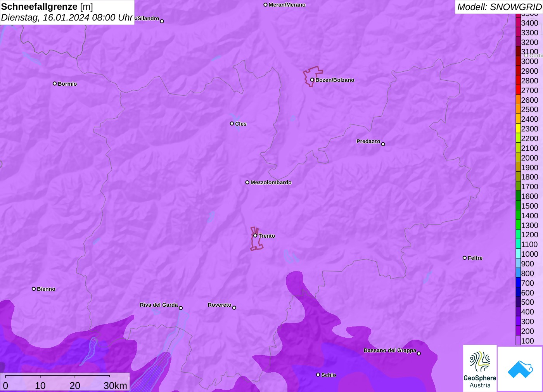This screenshot has height=392, width=543.
Task: Select the 3400 m magenta legend swatch
Action: coord(518,22)
